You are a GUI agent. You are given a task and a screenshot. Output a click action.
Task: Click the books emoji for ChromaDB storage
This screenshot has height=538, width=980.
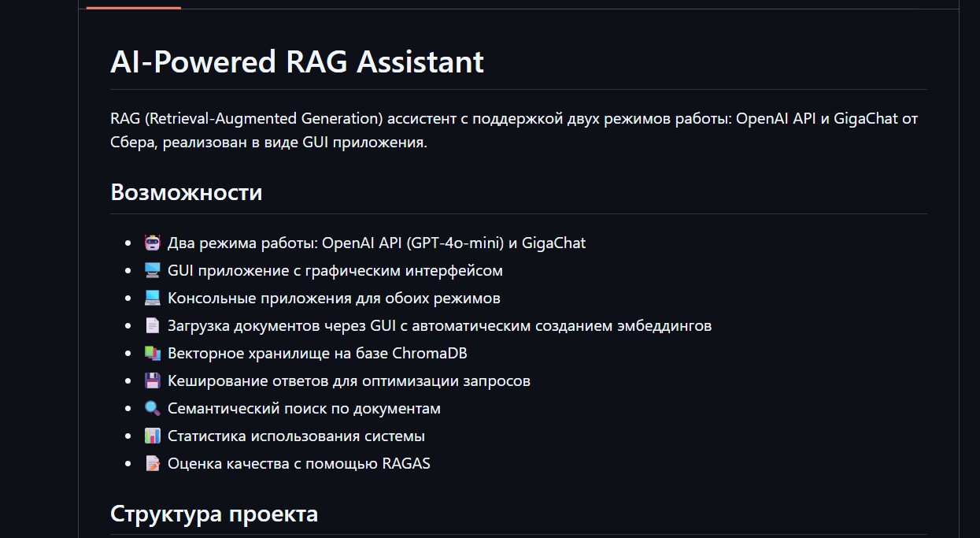pos(153,353)
